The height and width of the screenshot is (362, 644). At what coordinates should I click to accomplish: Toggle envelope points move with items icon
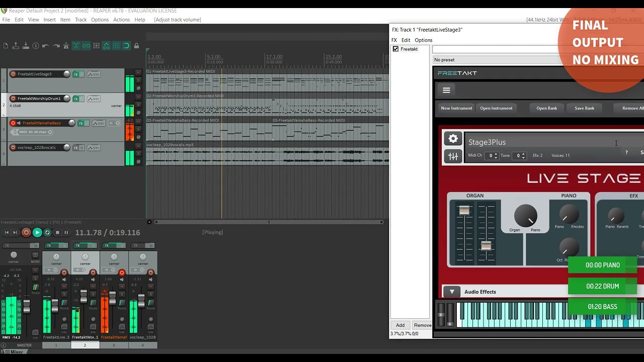[106, 46]
